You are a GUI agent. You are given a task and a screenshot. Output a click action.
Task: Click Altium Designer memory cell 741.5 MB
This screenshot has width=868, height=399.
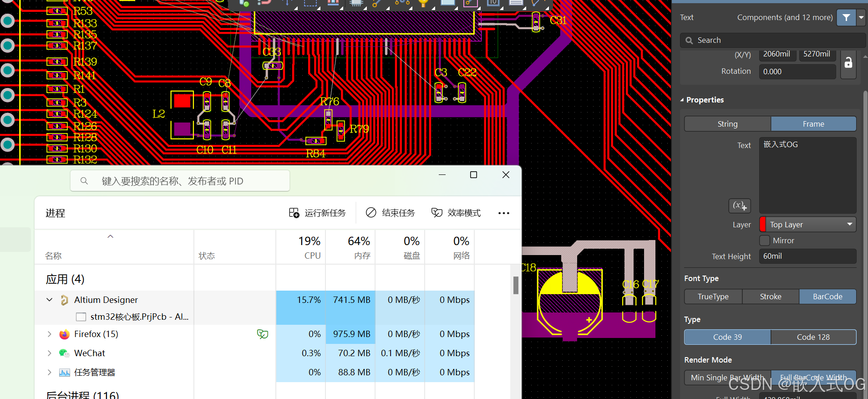pyautogui.click(x=350, y=300)
